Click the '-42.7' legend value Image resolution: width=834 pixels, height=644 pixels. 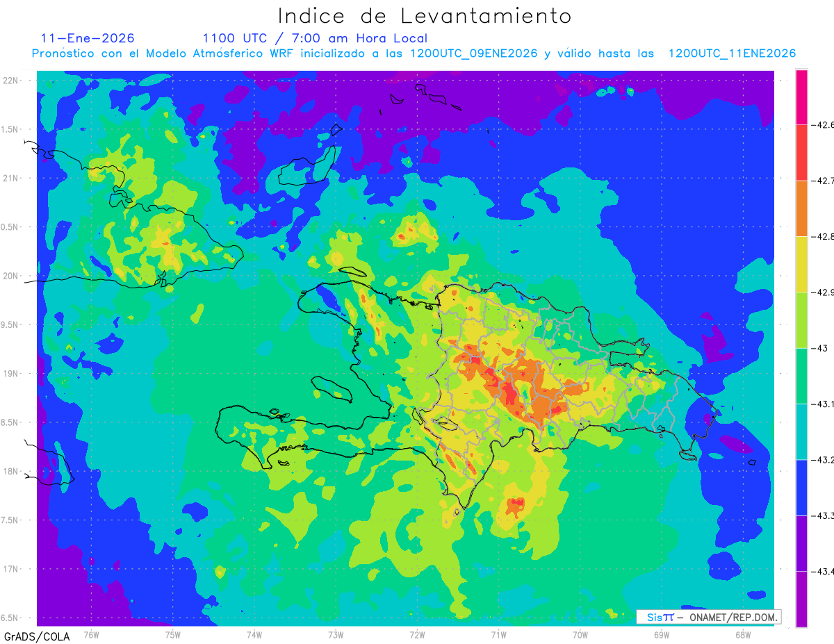pos(822,181)
